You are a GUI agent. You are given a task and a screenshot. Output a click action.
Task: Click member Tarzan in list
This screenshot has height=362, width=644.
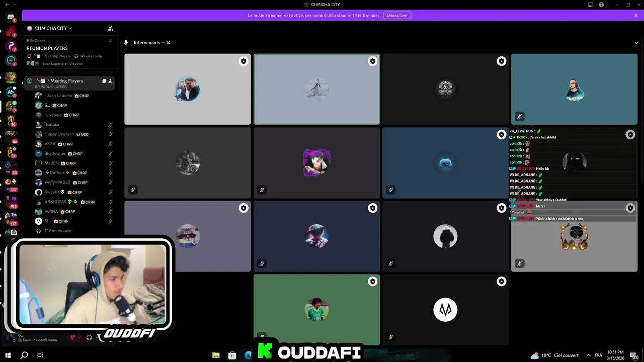[x=69, y=125]
